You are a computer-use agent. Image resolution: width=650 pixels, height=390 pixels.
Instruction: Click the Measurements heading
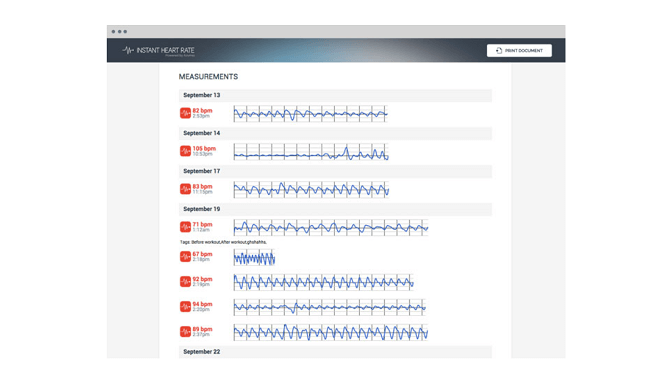click(x=208, y=77)
